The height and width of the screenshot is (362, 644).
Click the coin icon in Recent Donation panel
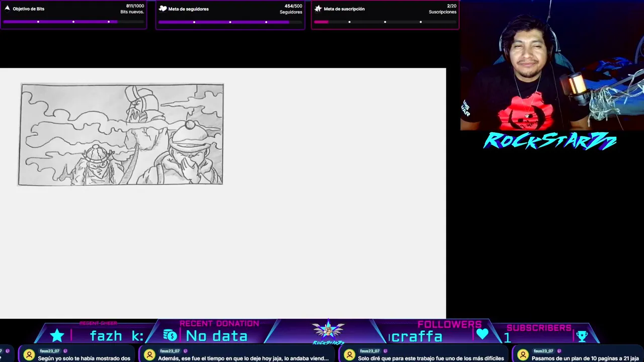coord(170,335)
